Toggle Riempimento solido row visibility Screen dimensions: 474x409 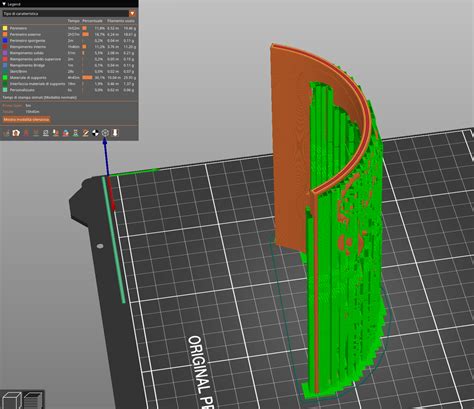69,53
